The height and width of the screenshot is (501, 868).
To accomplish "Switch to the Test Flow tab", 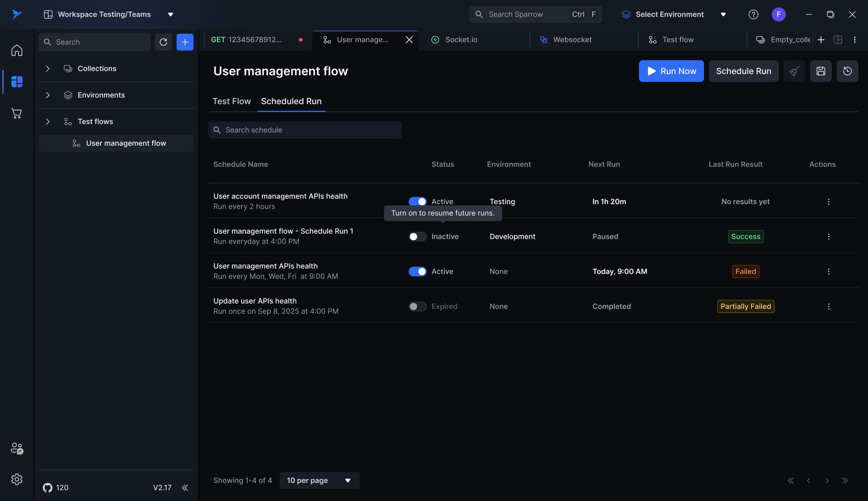I will [x=231, y=101].
